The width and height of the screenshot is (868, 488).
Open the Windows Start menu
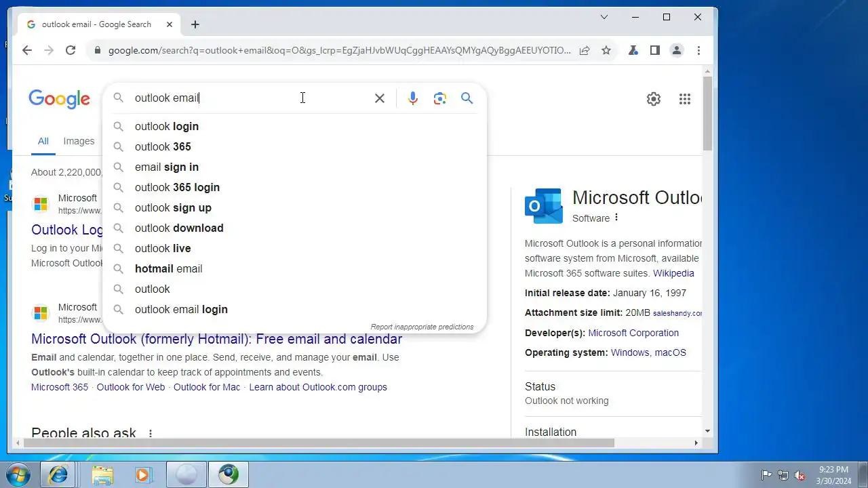click(x=18, y=474)
